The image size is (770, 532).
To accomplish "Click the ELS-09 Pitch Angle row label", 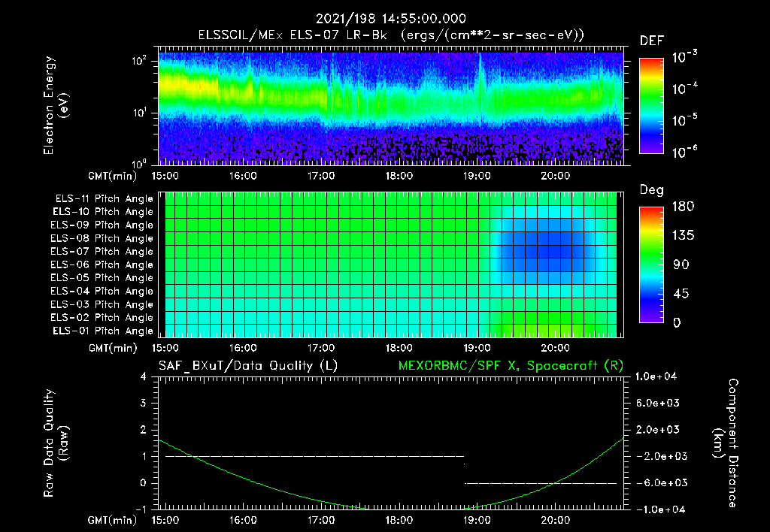I will pyautogui.click(x=102, y=225).
